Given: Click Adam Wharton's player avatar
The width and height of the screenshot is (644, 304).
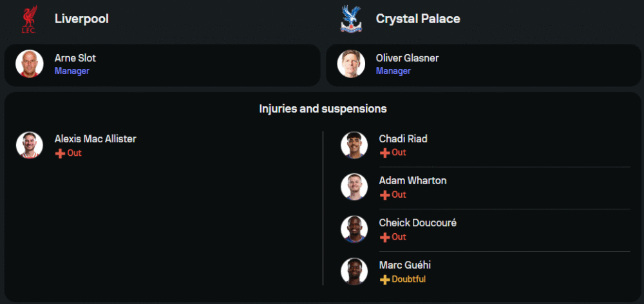Looking at the screenshot, I should [x=354, y=187].
